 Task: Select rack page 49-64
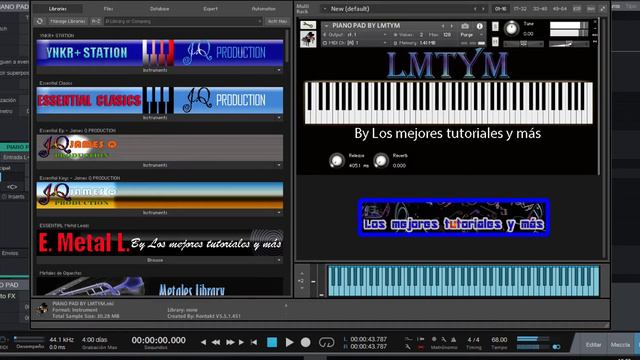pos(559,9)
